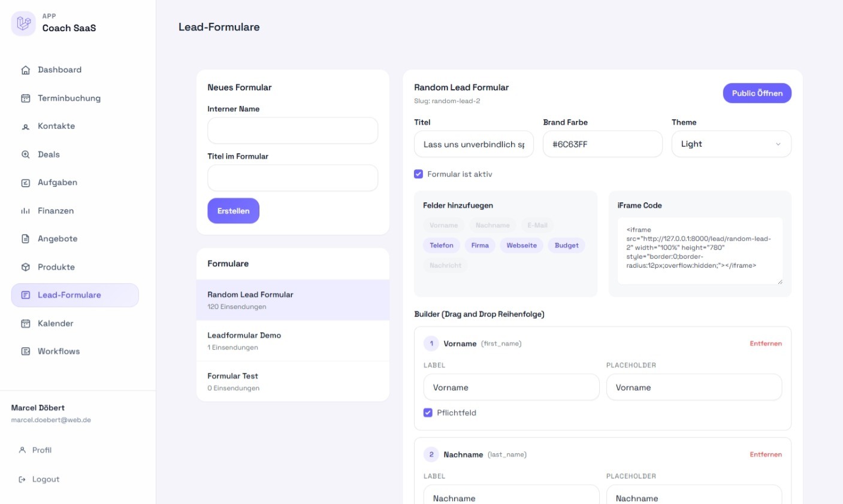Click the 'Lead-Formulare' page heading
Viewport: 843px width, 504px height.
pyautogui.click(x=219, y=27)
